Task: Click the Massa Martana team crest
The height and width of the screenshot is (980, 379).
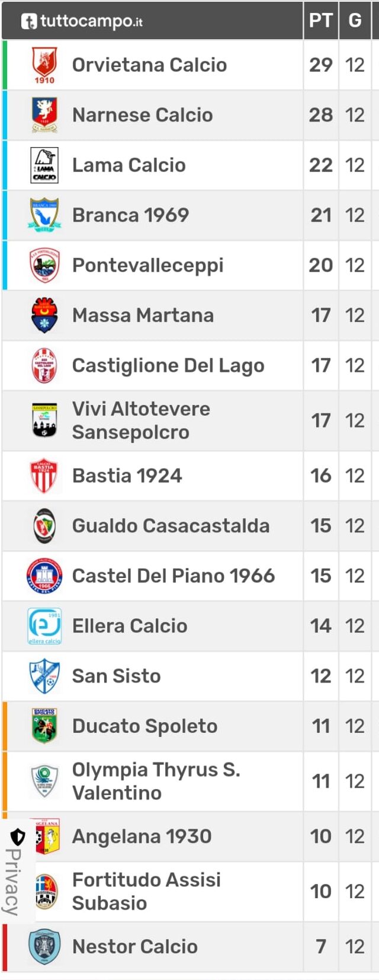Action: pos(44,315)
